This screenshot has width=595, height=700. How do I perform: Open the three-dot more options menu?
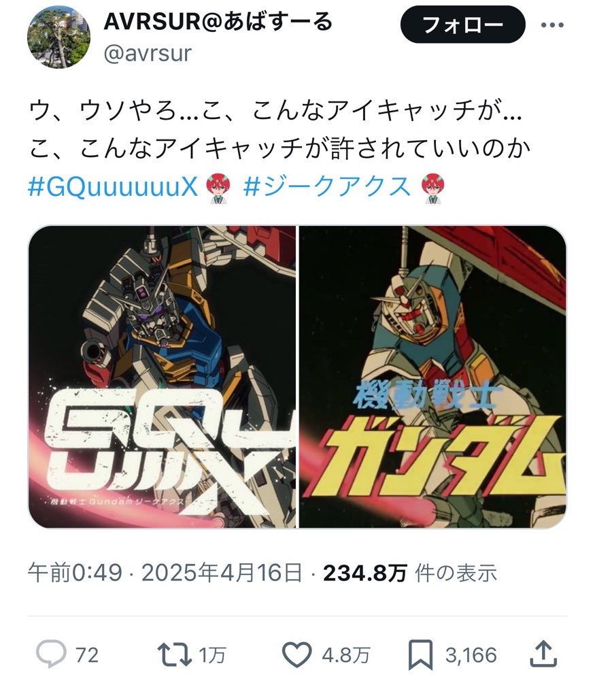pyautogui.click(x=552, y=25)
